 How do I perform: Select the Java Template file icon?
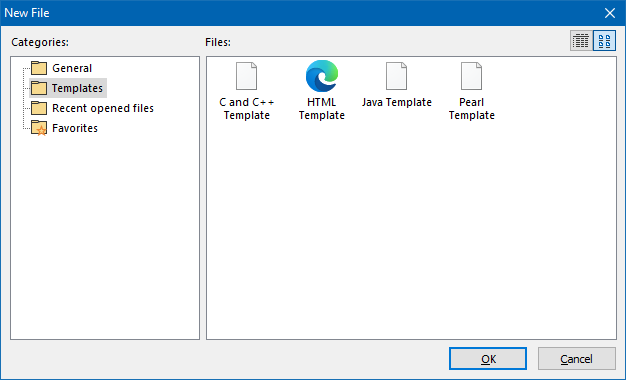click(396, 76)
